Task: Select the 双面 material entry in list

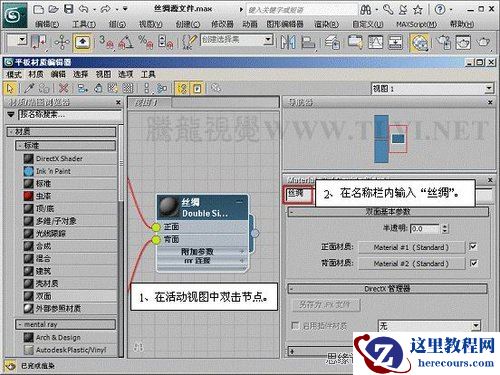Action: point(70,296)
